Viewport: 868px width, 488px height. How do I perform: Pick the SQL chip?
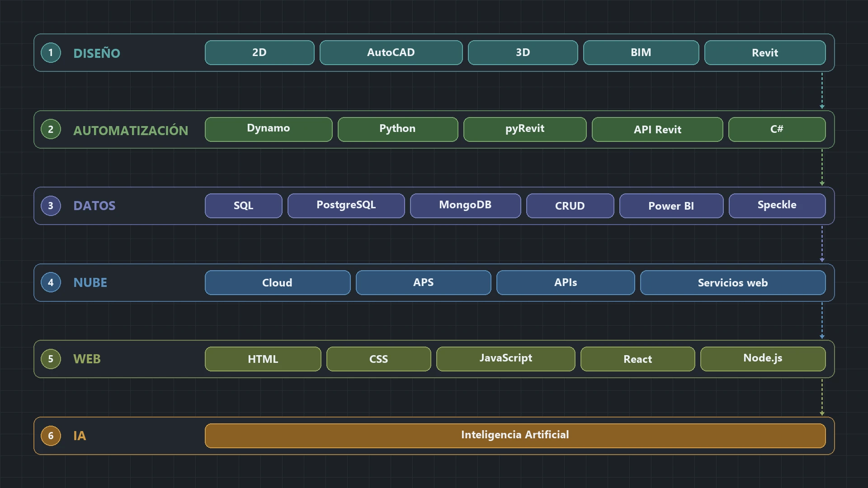(244, 206)
